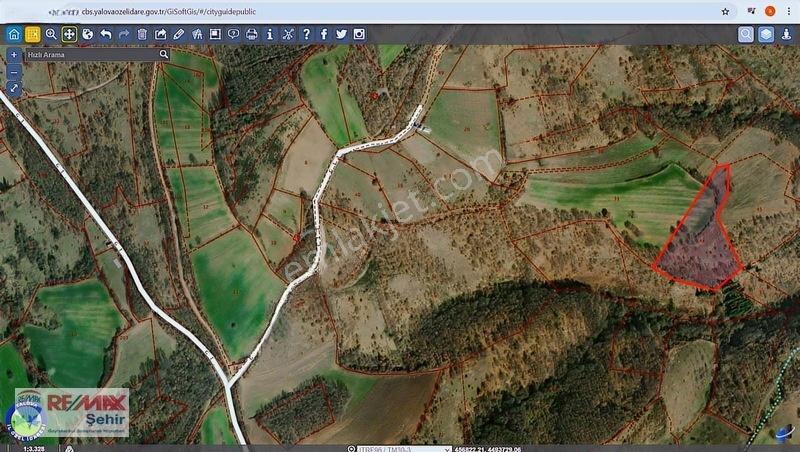The height and width of the screenshot is (452, 800).
Task: Activate the info identify tool
Action: (x=269, y=34)
